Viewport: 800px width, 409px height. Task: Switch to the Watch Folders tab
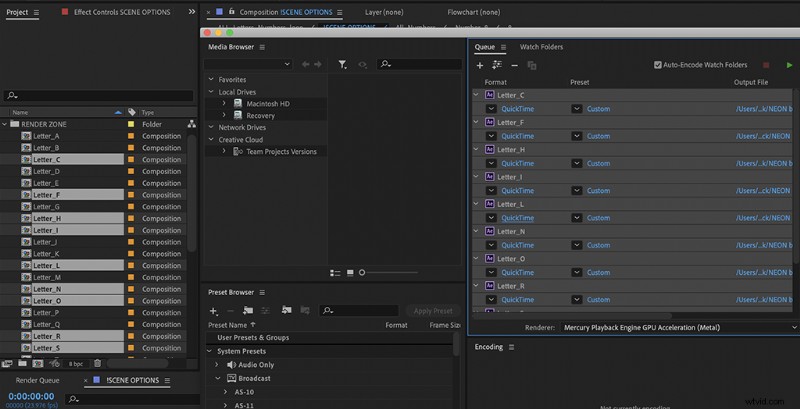[541, 47]
